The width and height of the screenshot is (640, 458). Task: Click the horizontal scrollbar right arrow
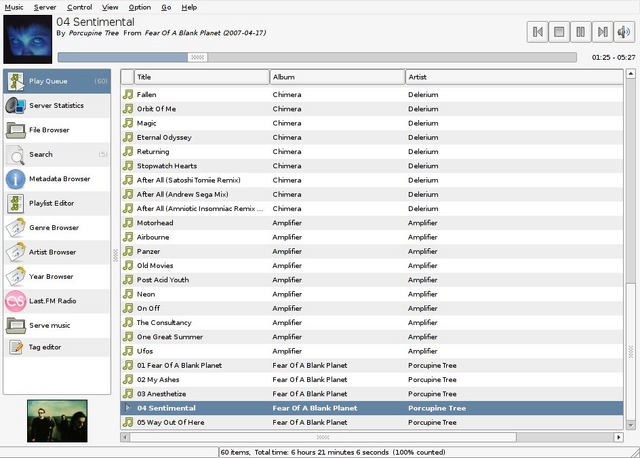point(619,437)
